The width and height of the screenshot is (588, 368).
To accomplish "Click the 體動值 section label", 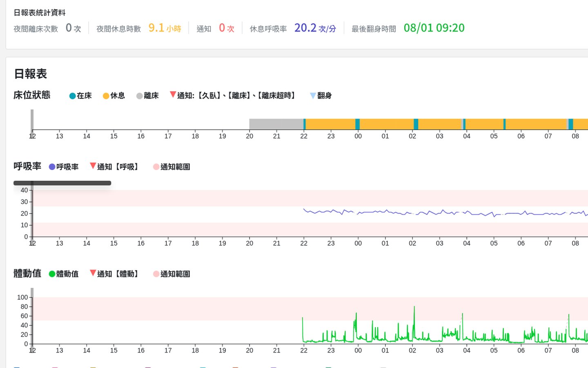I will coord(27,273).
